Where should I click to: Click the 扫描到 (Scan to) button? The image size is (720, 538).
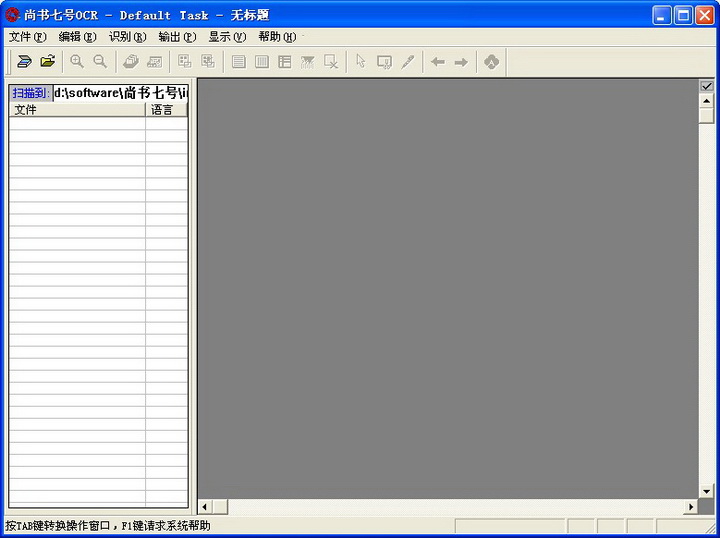[x=31, y=93]
